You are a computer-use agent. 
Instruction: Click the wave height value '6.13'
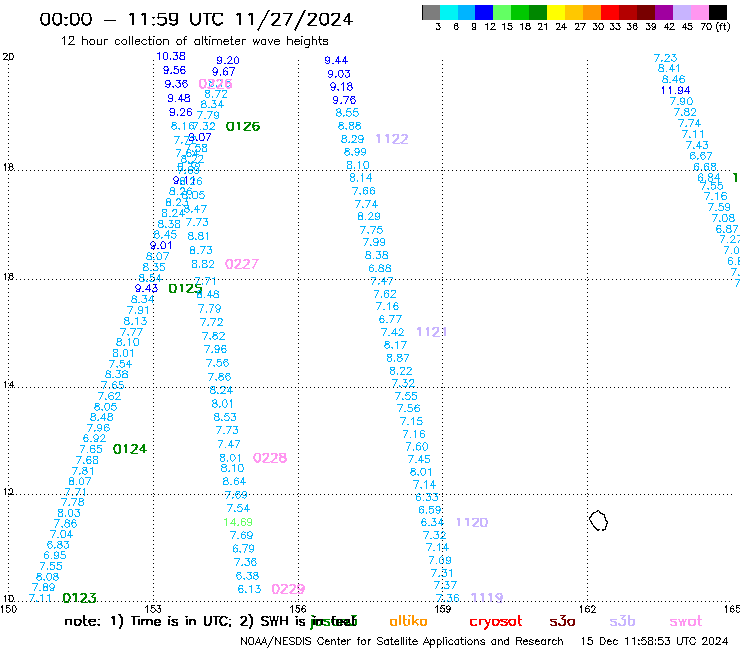249,589
